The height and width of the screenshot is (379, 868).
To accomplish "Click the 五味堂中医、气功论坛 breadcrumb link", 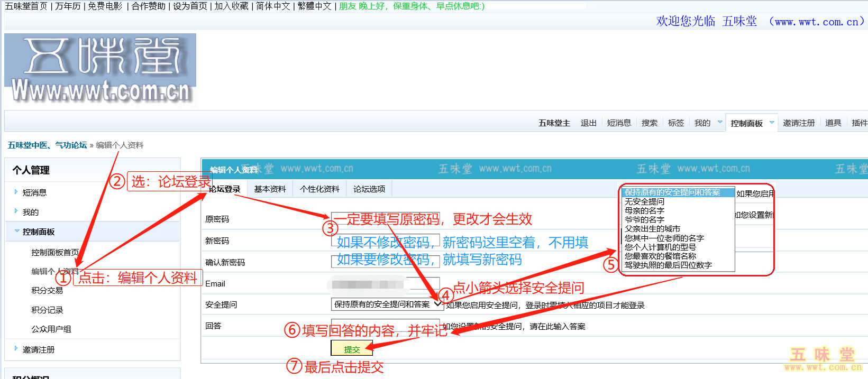I will pos(47,145).
